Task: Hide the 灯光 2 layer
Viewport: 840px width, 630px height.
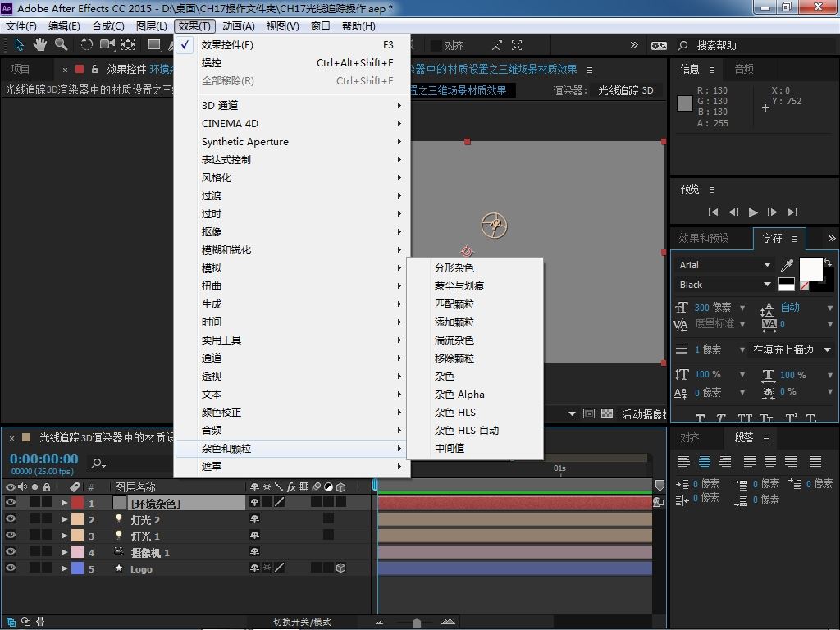Action: (10, 518)
